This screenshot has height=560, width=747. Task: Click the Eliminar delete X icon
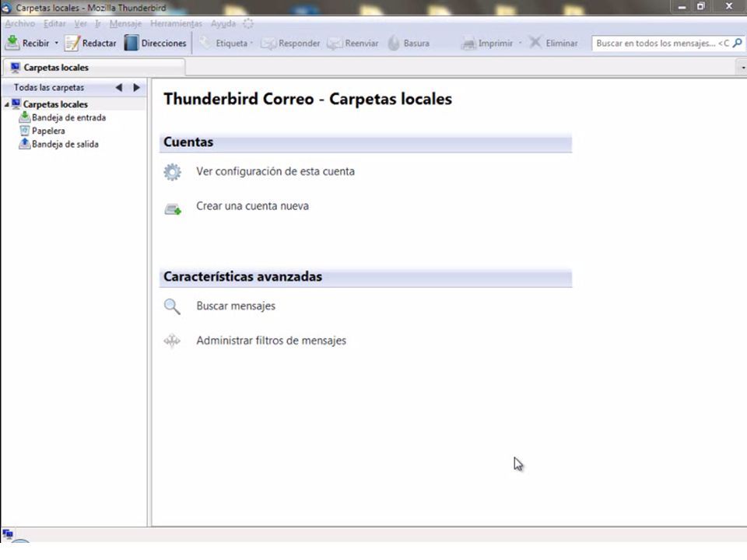pos(535,43)
